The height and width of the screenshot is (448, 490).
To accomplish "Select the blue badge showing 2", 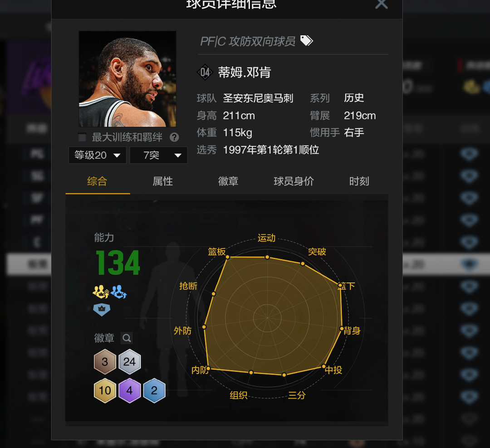I will (154, 390).
